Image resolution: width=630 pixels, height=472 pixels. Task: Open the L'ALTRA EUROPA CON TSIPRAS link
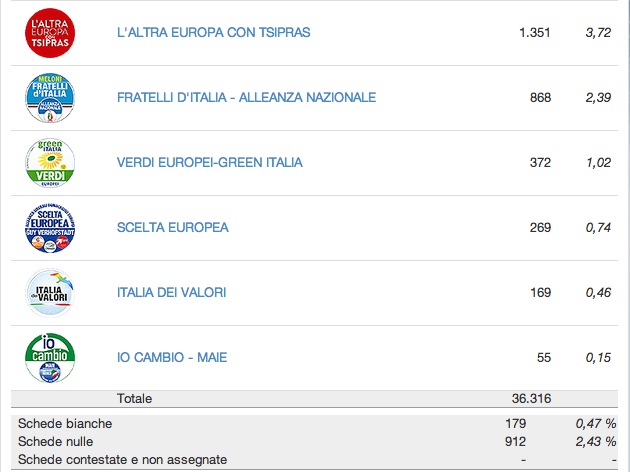pyautogui.click(x=213, y=33)
